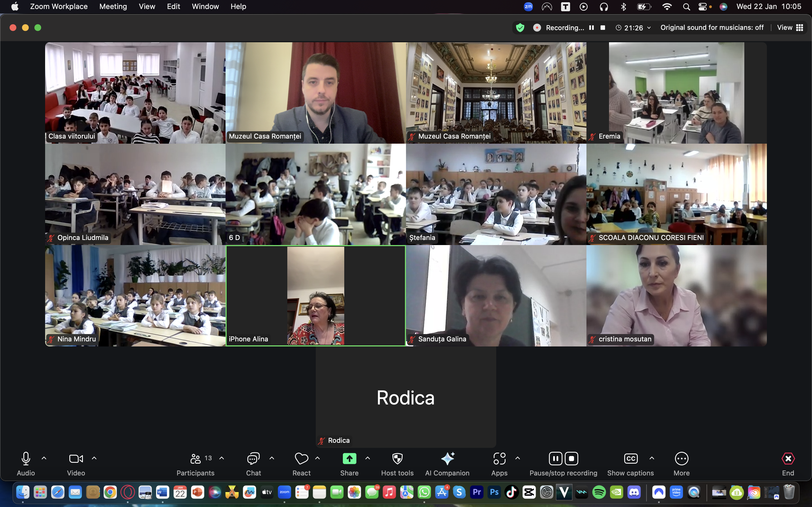Open AI Companion
The image size is (812, 507).
tap(447, 459)
